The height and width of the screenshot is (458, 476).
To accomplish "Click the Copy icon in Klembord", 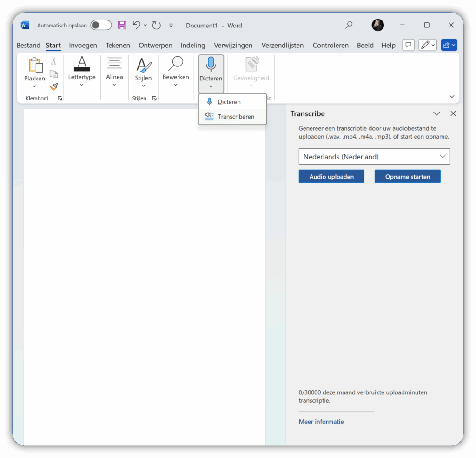I will click(x=54, y=74).
